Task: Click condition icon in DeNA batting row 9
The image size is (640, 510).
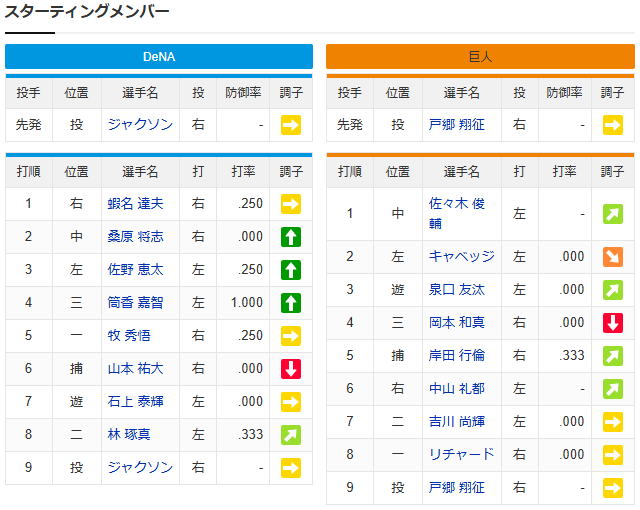Action: tap(291, 468)
